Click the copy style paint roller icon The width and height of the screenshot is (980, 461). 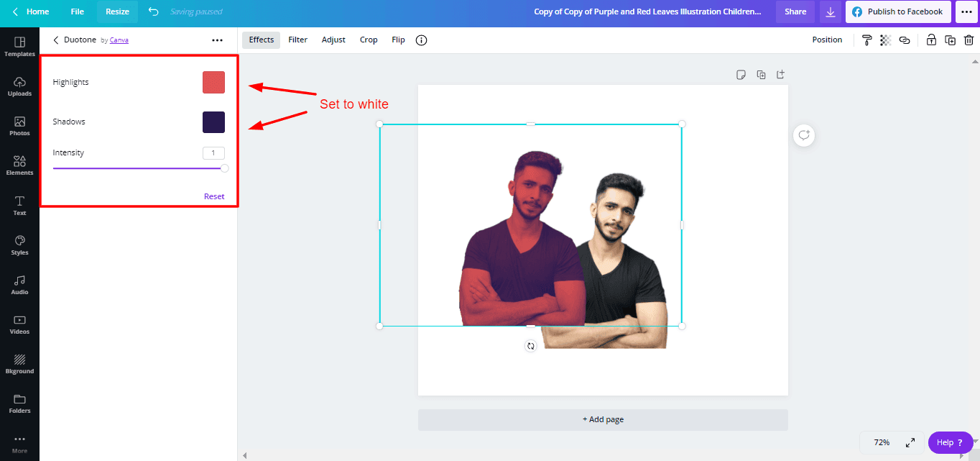[866, 40]
